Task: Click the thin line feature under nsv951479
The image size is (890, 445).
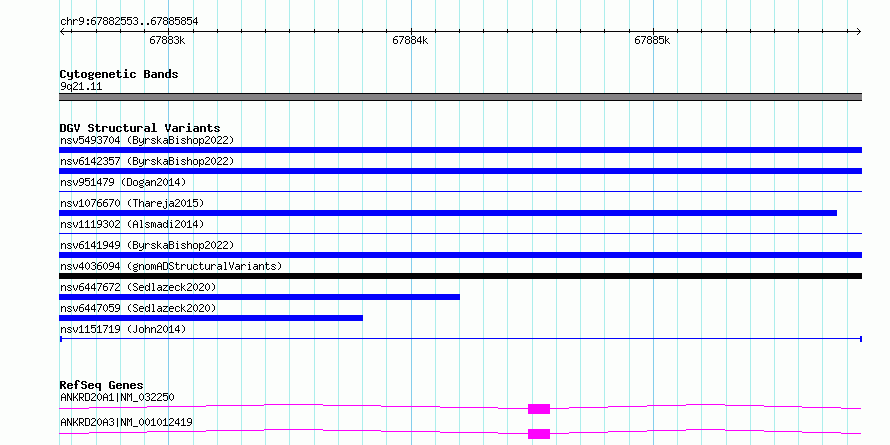Action: (x=460, y=192)
